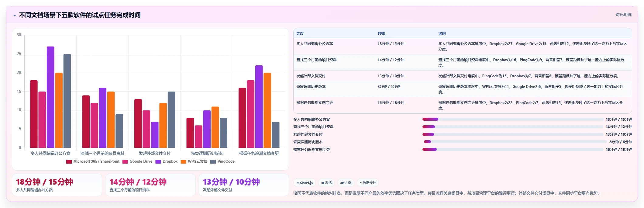The width and height of the screenshot is (644, 208).
Task: Click the Google Drive bar for 恢复误删历史版本
Action: (198, 137)
